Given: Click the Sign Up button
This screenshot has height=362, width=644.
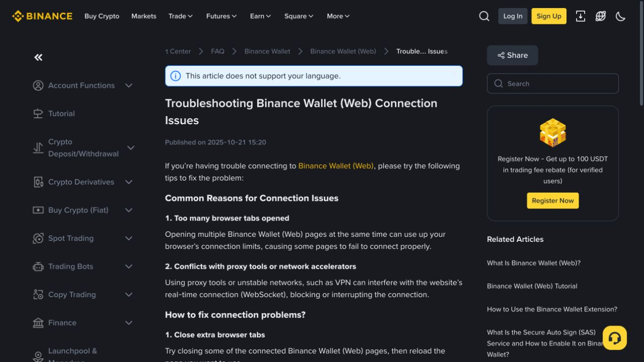Looking at the screenshot, I should 549,16.
